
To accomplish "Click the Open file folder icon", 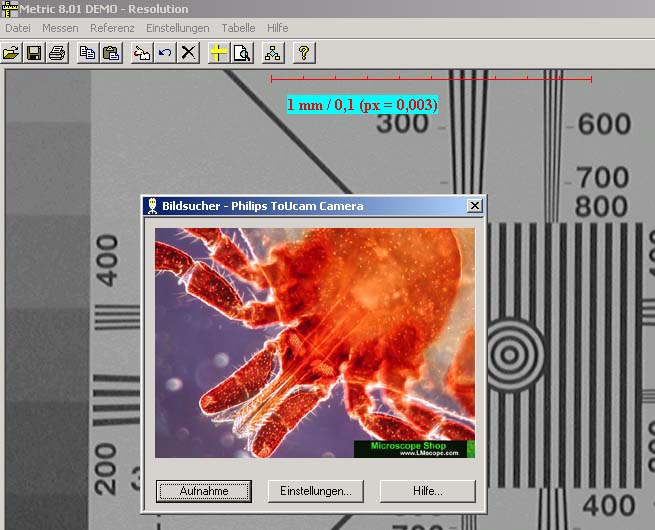I will pos(11,53).
